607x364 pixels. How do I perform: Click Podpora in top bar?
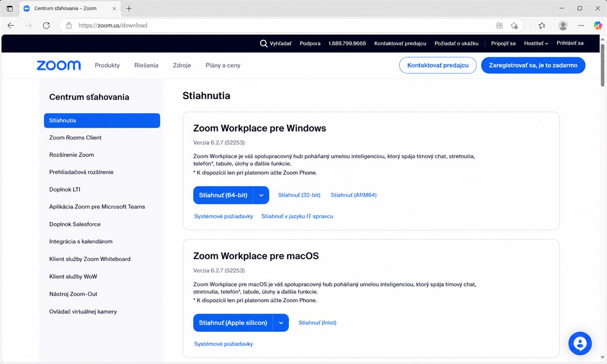[x=310, y=43]
